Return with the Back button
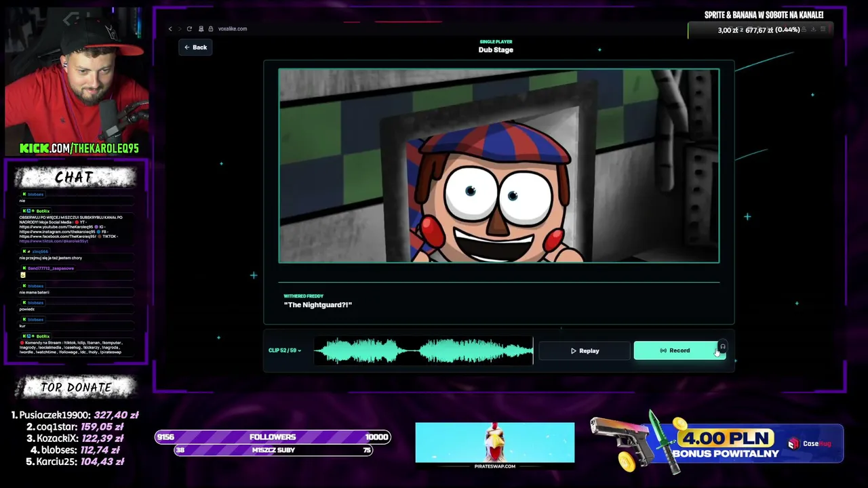The image size is (868, 488). (195, 47)
